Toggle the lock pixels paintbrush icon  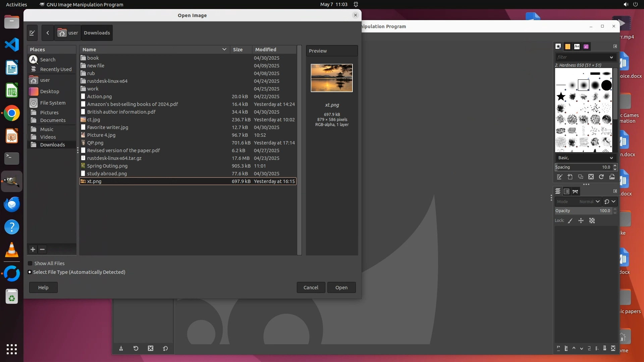(x=570, y=221)
